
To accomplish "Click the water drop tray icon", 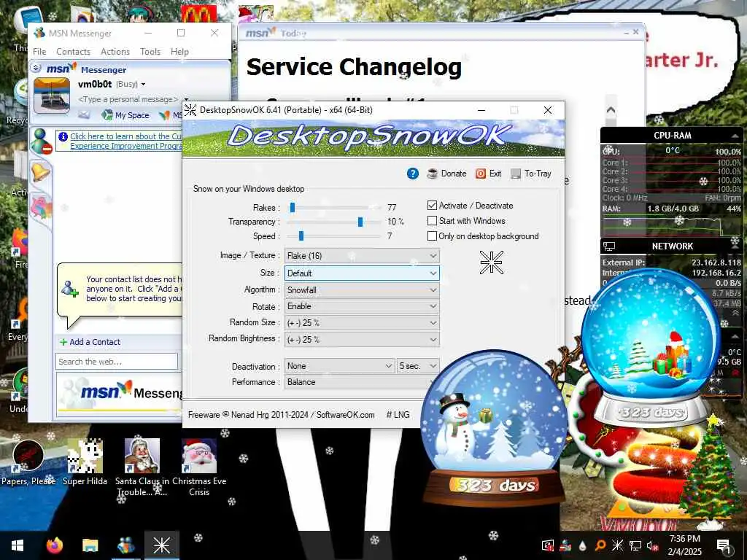I will coord(583,545).
